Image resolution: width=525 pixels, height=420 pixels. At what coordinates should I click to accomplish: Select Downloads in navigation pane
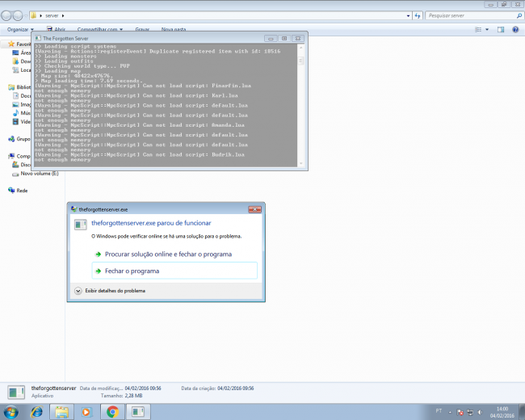click(x=22, y=61)
